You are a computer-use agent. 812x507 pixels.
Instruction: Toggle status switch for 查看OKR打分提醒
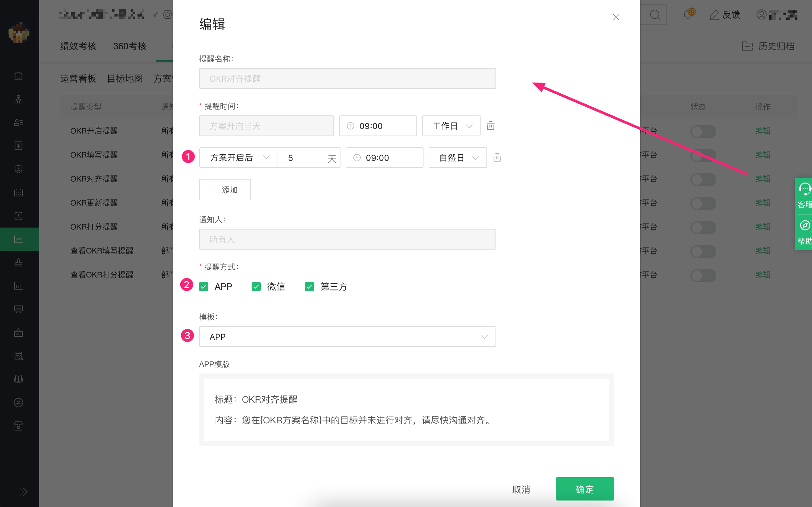coord(703,275)
